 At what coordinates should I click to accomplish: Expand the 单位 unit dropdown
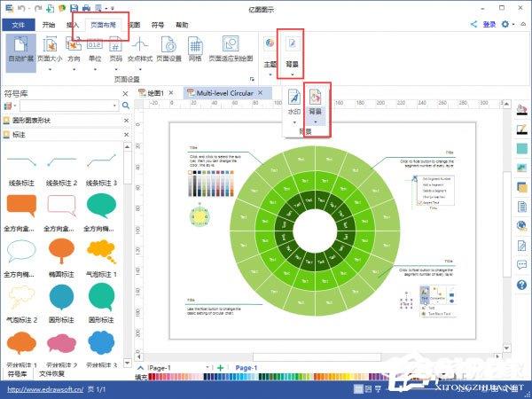tap(95, 69)
